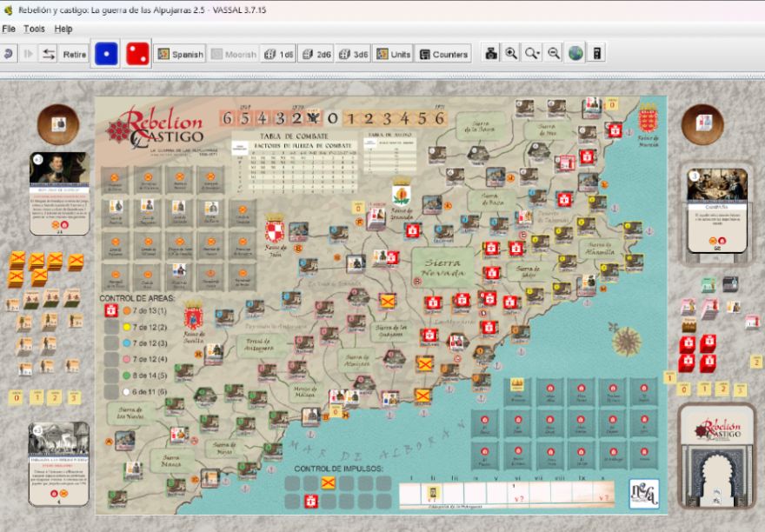Click the Sierra Nevada label on map
Image resolution: width=765 pixels, height=532 pixels.
443,268
